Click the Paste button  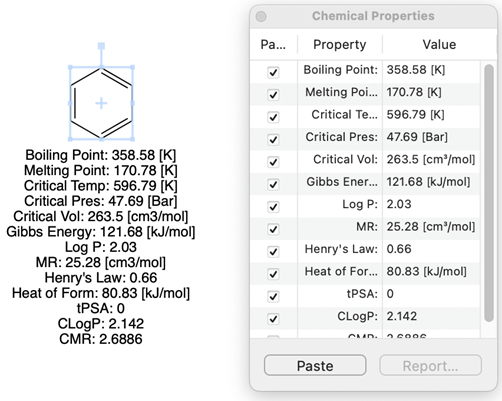(315, 365)
